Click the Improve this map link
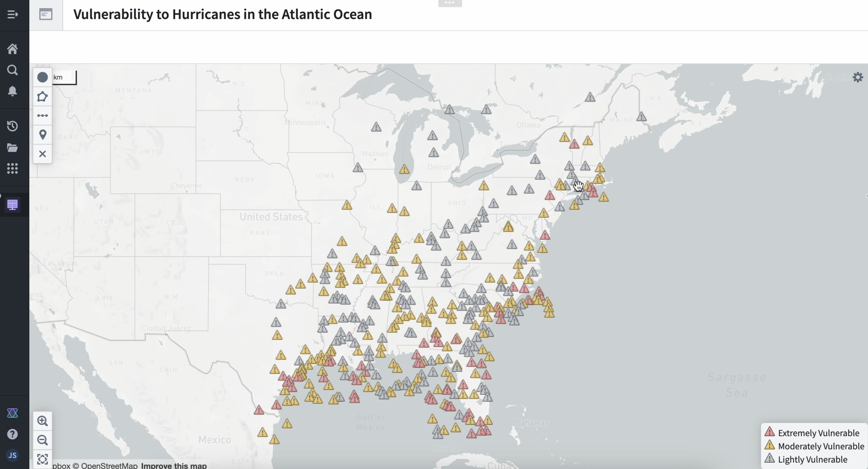Viewport: 868px width, 469px height. coord(174,465)
